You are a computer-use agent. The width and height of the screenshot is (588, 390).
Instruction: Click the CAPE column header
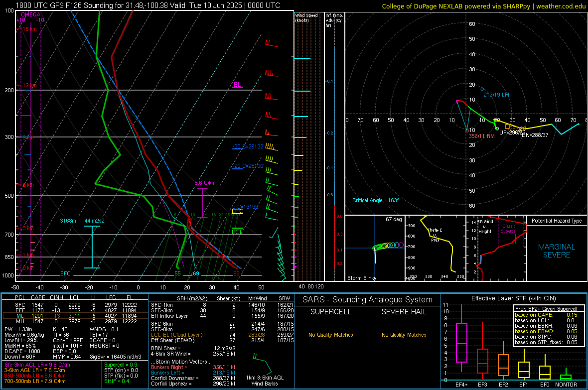click(x=38, y=297)
